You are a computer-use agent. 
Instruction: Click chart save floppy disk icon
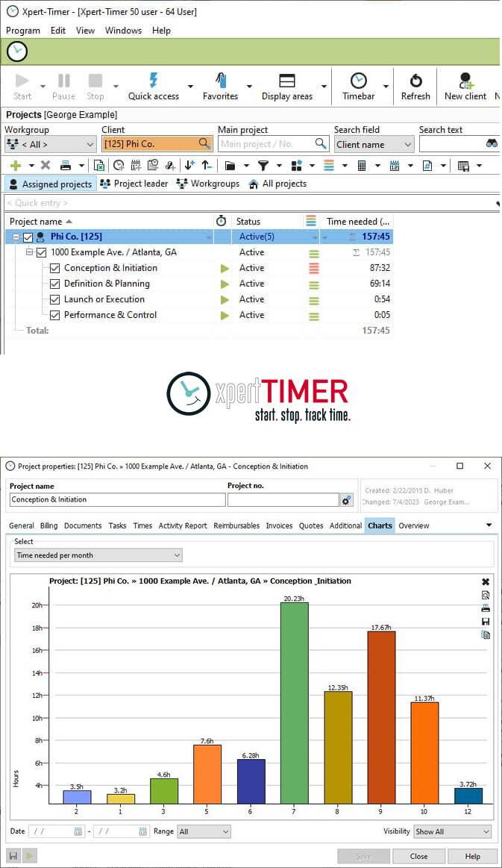pyautogui.click(x=486, y=622)
